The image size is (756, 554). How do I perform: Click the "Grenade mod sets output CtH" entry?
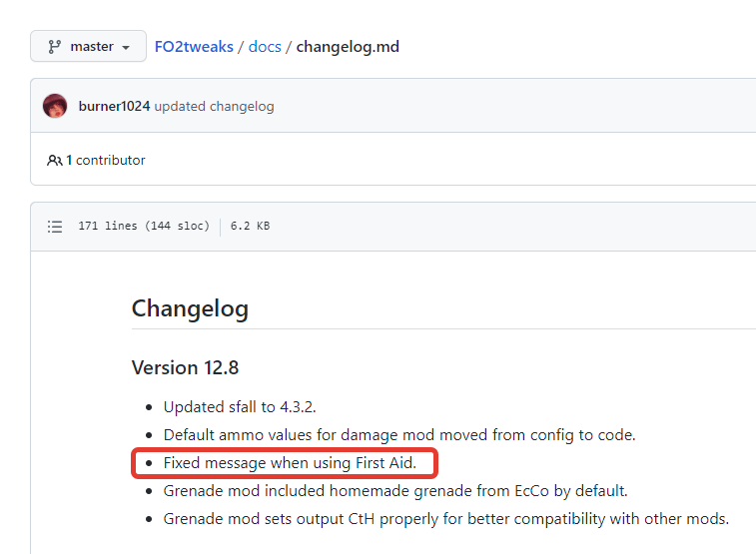(x=445, y=519)
